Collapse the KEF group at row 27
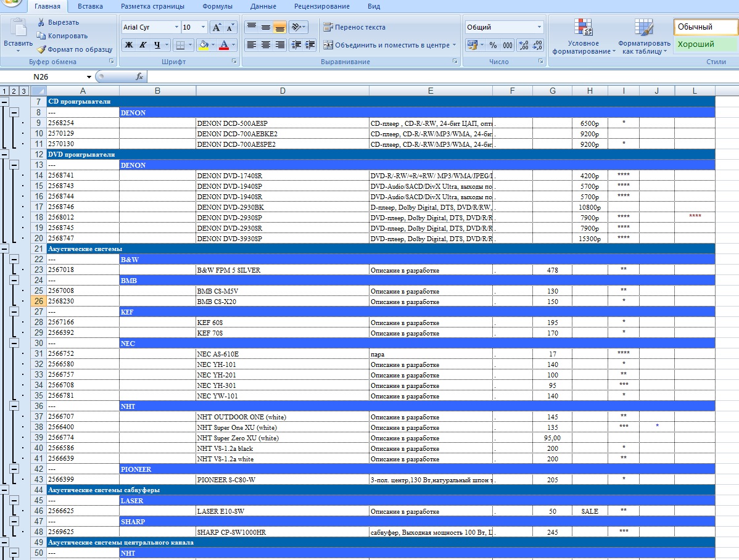The image size is (739, 560). pyautogui.click(x=14, y=311)
